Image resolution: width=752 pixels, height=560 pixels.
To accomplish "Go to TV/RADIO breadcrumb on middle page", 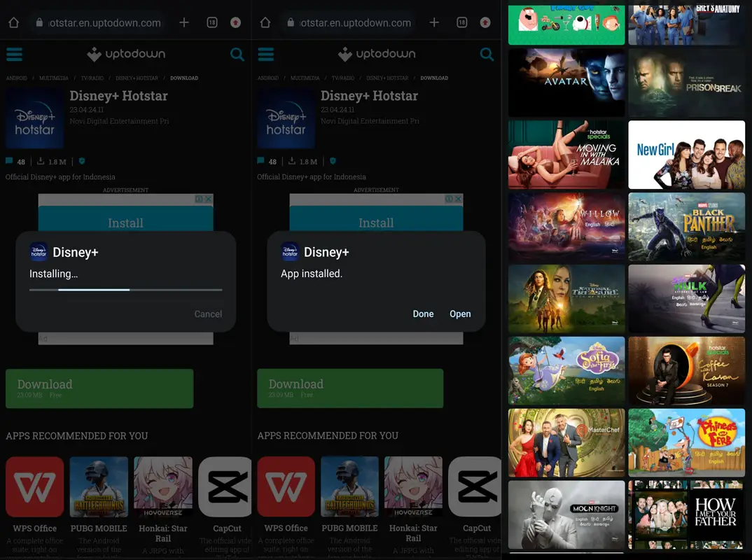I will (x=343, y=78).
